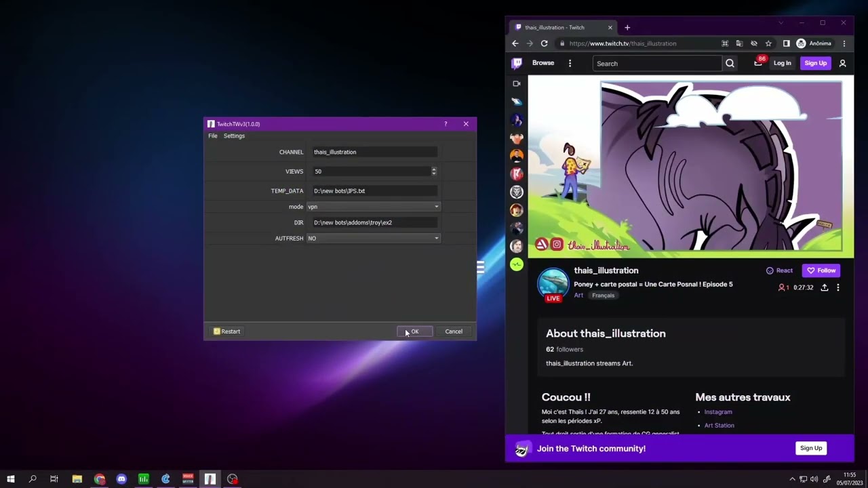Show hidden system tray icons

click(792, 479)
